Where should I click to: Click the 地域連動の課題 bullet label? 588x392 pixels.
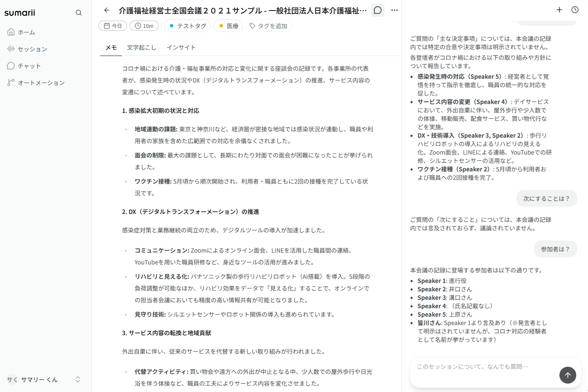pos(156,129)
